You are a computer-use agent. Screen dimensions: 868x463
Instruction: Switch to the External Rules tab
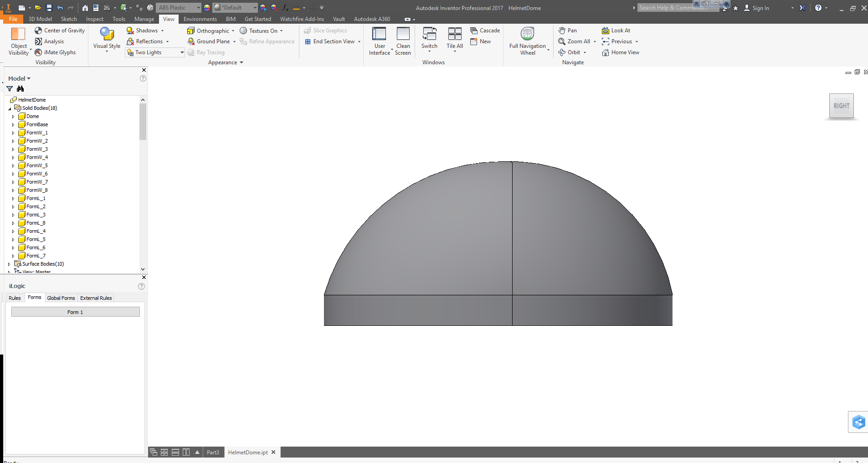tap(96, 298)
